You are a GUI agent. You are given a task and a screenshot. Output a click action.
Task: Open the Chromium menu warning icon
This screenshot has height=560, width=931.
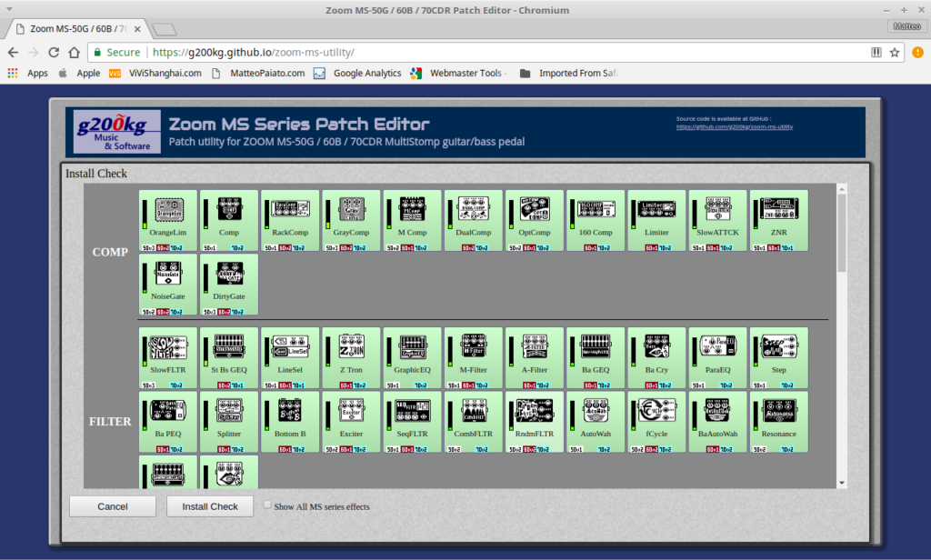click(917, 52)
